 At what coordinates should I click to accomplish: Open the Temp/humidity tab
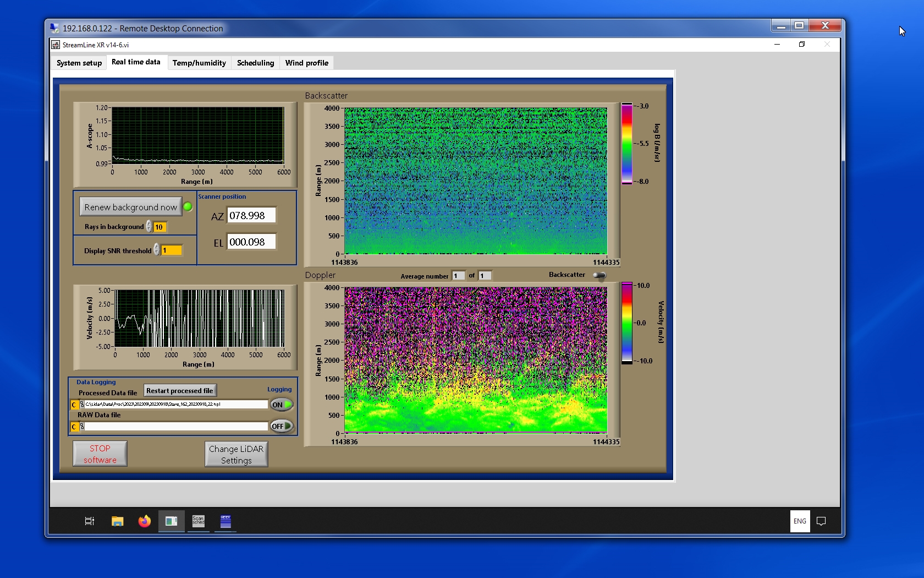coord(199,63)
